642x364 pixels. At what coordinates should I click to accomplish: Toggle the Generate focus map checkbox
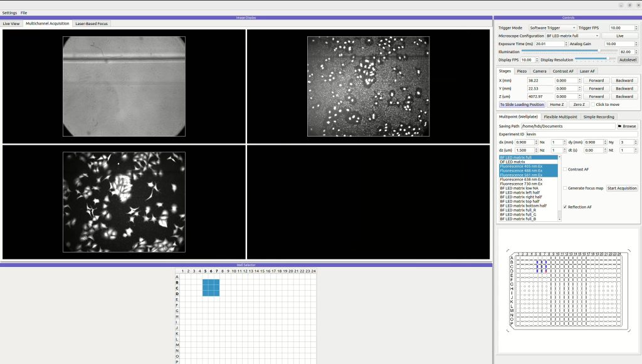tap(565, 188)
